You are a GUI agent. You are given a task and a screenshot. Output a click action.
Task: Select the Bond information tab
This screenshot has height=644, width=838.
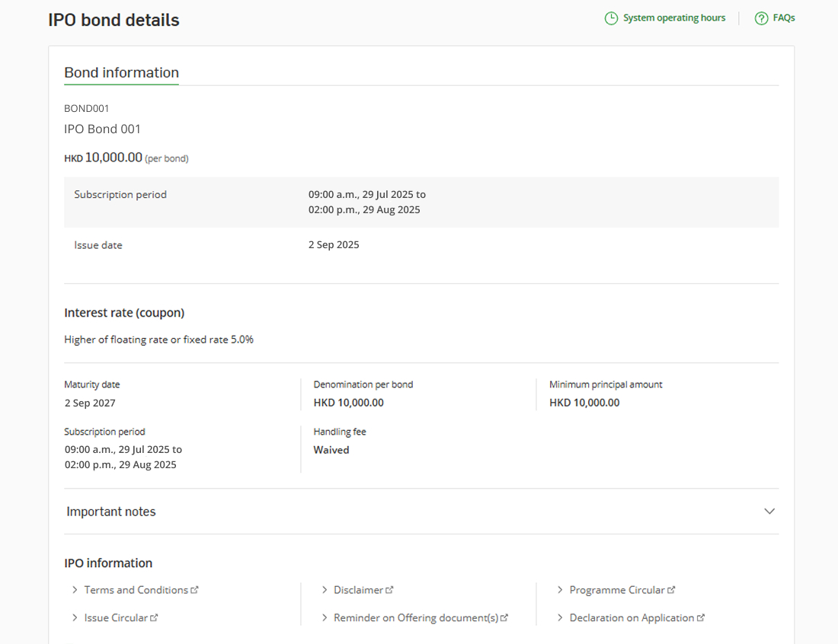coord(121,73)
